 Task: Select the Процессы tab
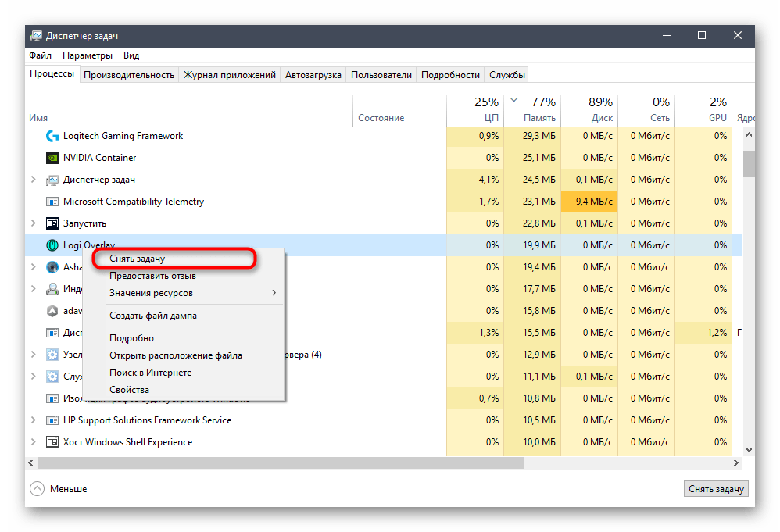(x=52, y=73)
